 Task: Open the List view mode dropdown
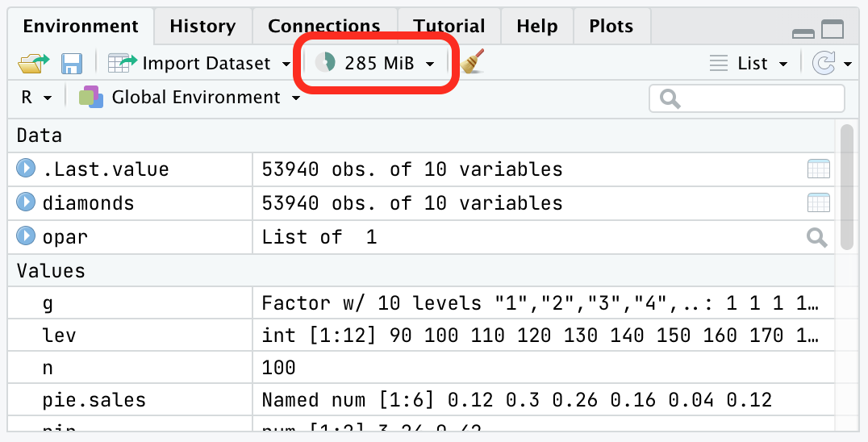(x=749, y=64)
